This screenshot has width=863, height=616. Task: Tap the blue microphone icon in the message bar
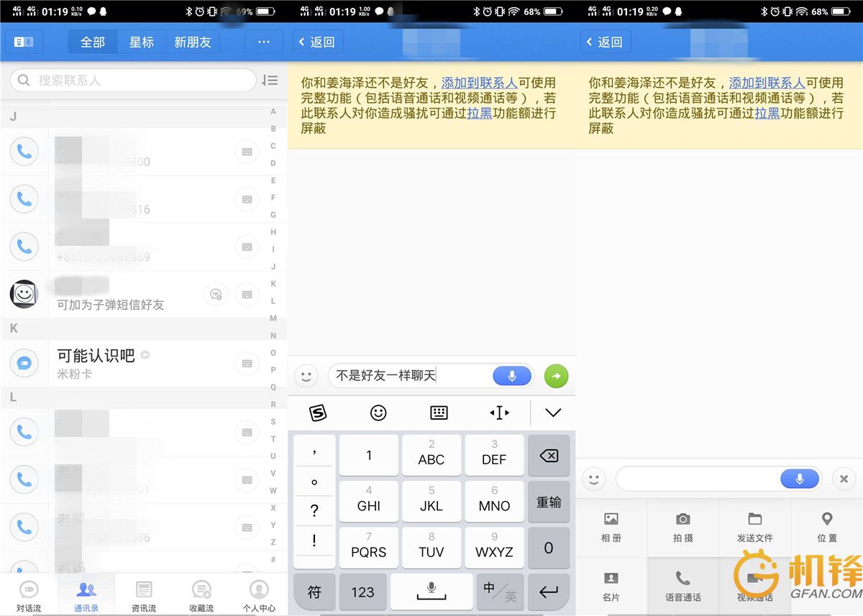(x=511, y=376)
